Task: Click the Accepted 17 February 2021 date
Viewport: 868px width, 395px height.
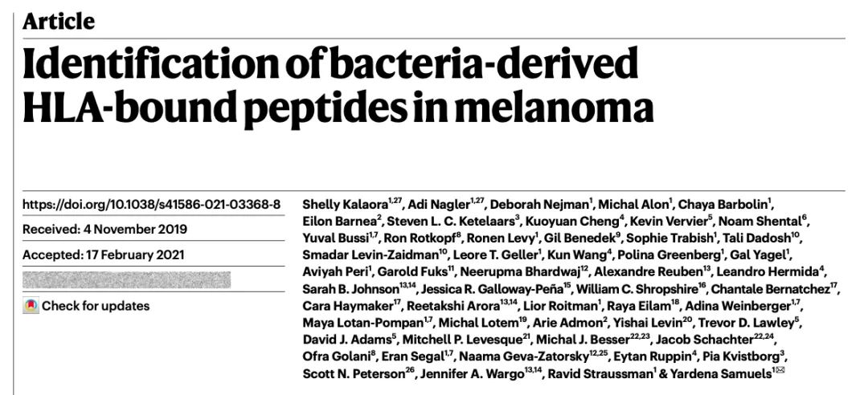Action: click(104, 255)
